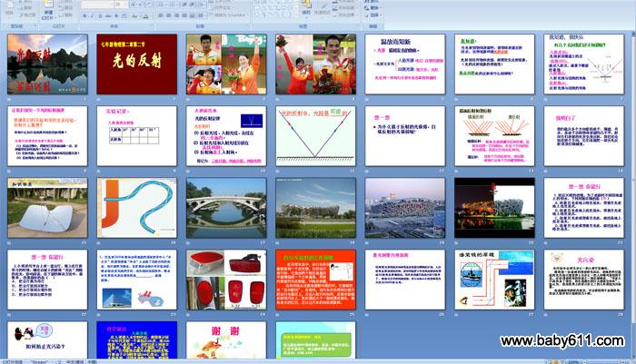Click the shrink font size icon
This screenshot has width=636, height=364.
pyautogui.click(x=140, y=5)
